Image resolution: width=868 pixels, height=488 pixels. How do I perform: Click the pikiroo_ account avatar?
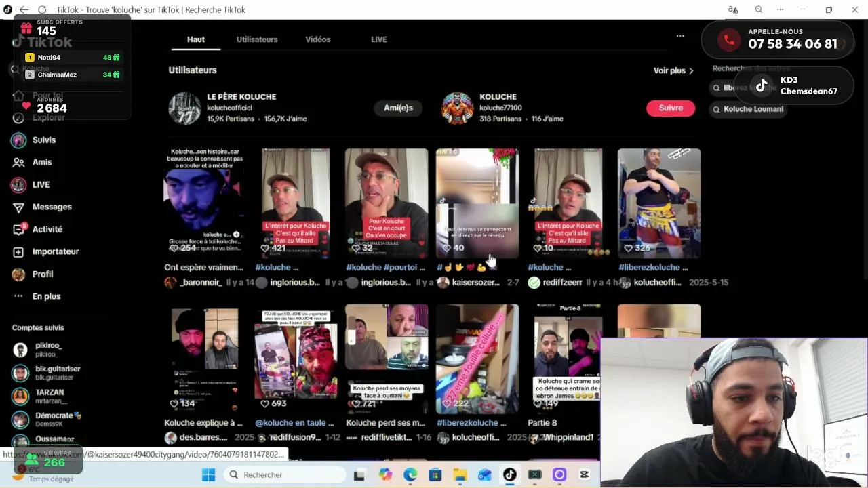click(x=20, y=350)
